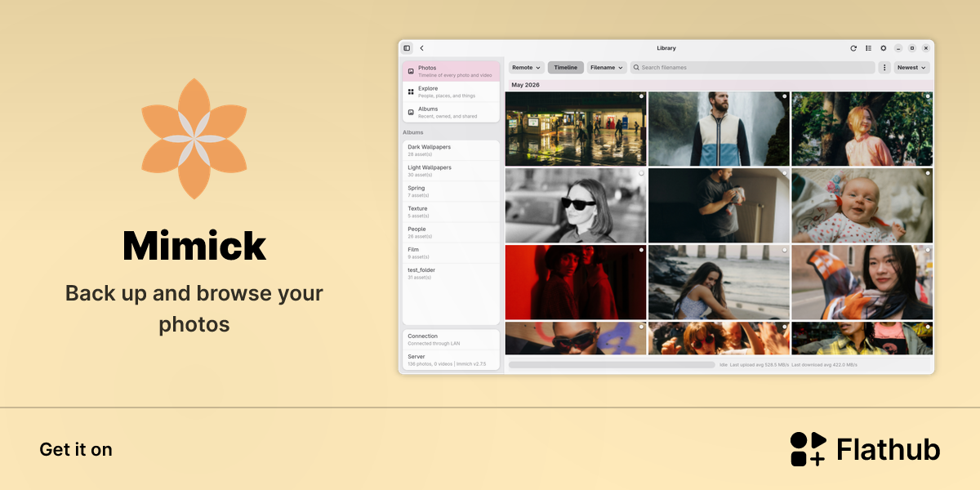This screenshot has width=980, height=490.
Task: Click the Library window title
Action: point(666,48)
